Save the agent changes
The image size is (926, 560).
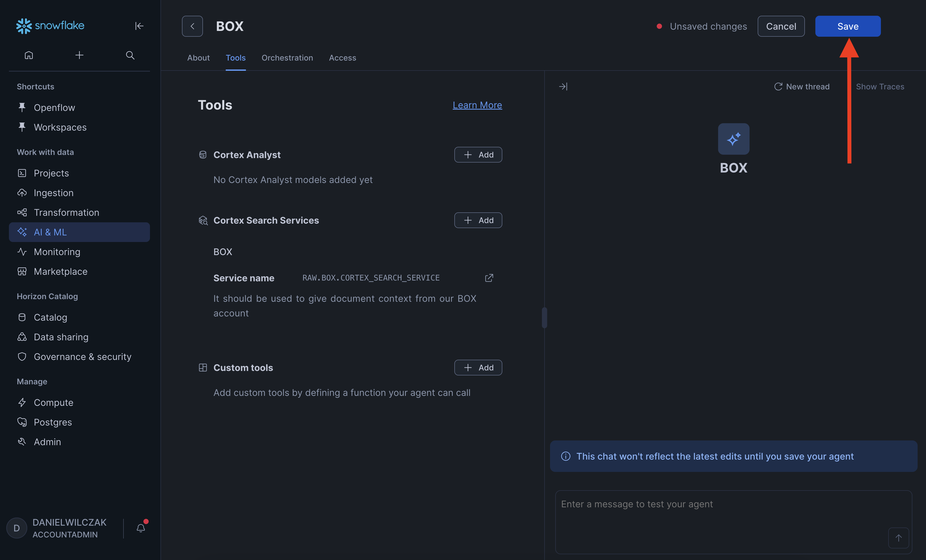tap(847, 26)
